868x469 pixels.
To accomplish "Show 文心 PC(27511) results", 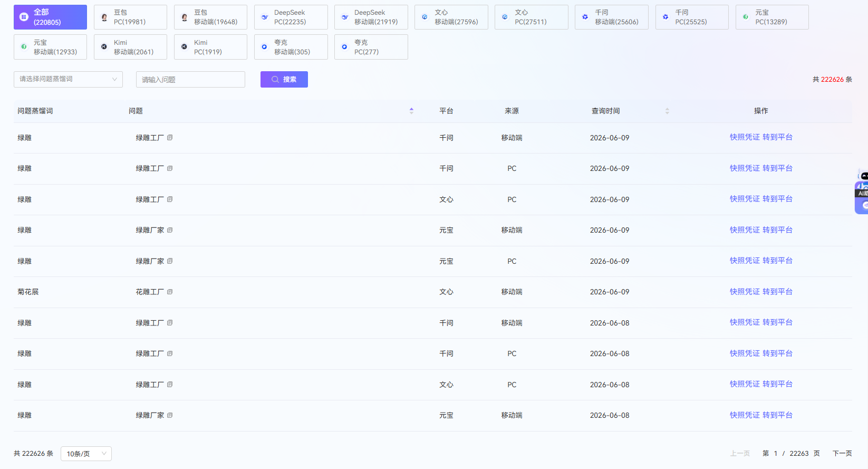I will pyautogui.click(x=531, y=17).
